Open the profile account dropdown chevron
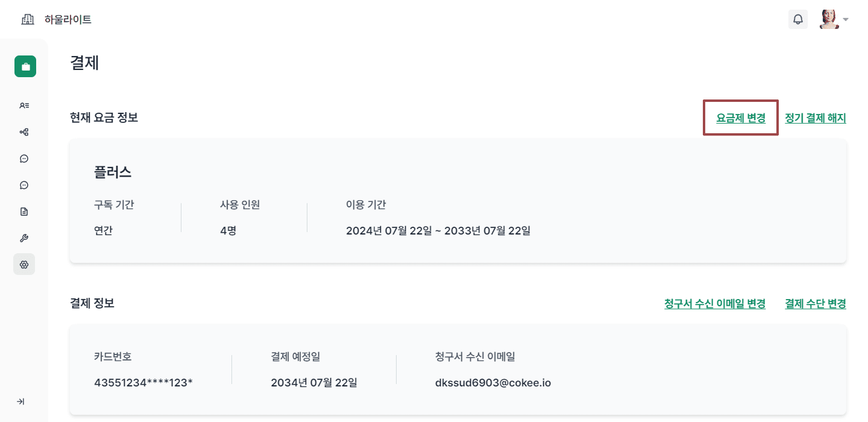This screenshot has width=868, height=422. pos(846,20)
